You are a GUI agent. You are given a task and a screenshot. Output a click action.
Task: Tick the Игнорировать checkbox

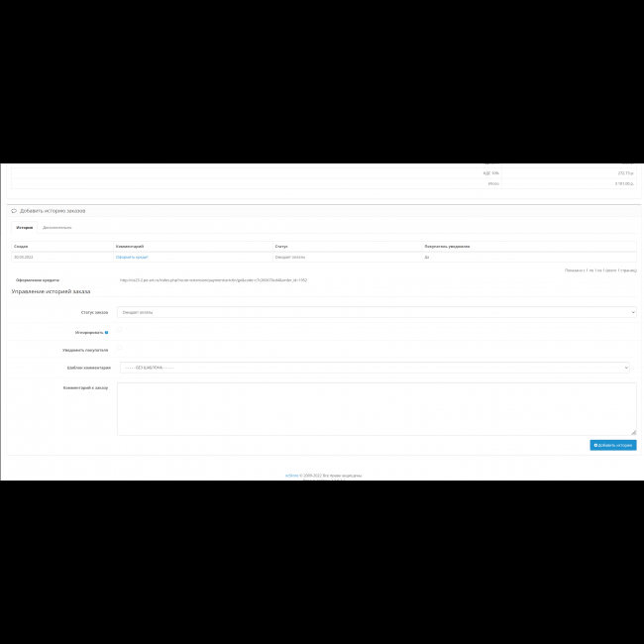pos(120,332)
